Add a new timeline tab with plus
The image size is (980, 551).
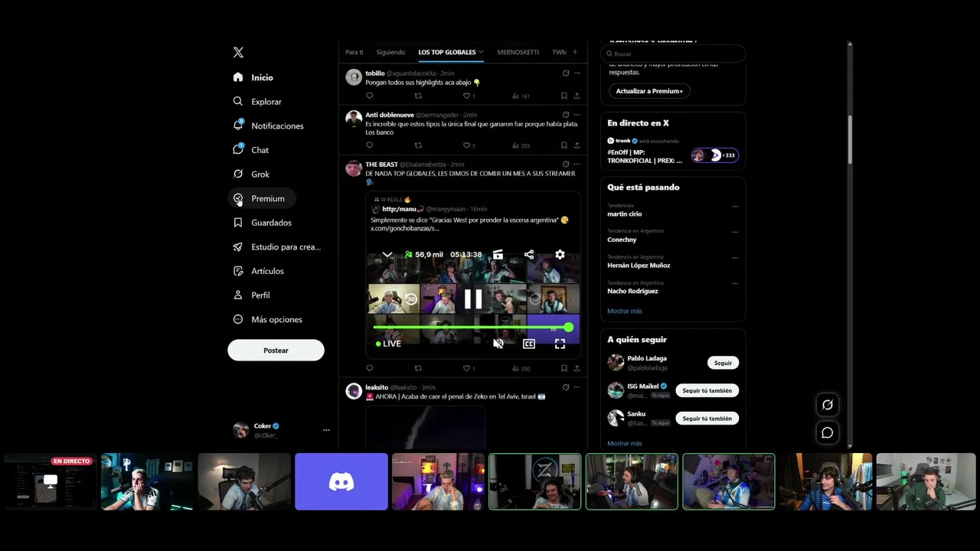(x=575, y=52)
